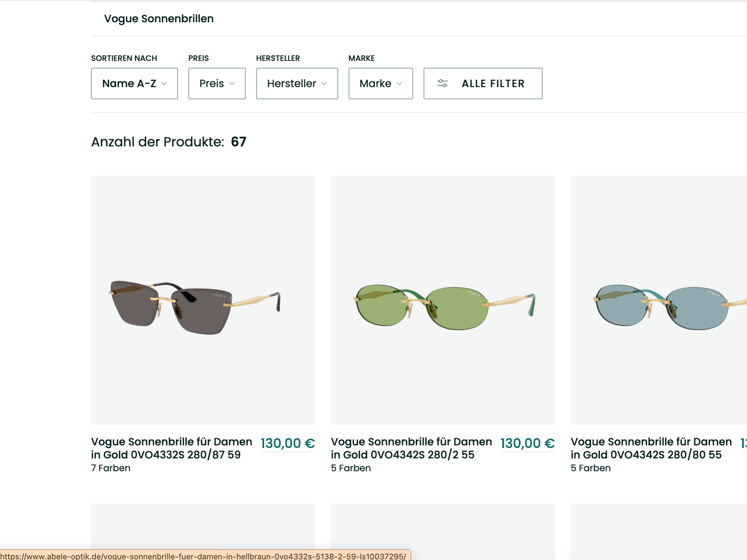Follow the 0VO4342S 280/2 55 product title link
747x560 pixels.
[x=411, y=448]
